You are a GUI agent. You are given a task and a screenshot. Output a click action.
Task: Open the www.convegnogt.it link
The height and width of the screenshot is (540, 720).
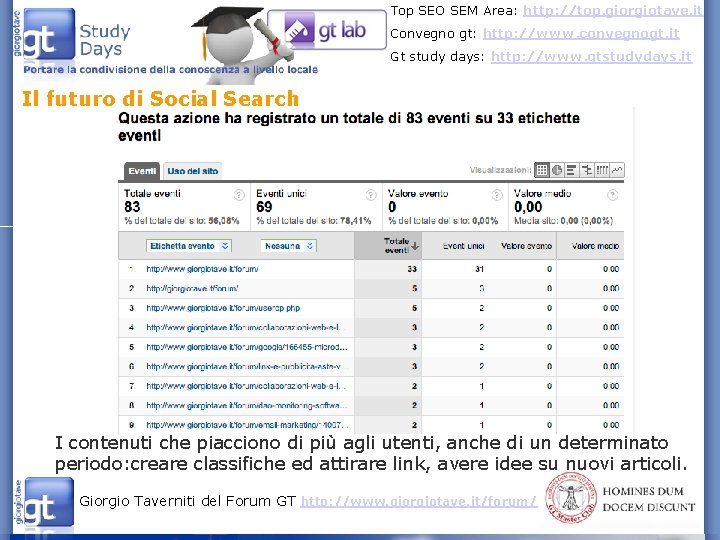[x=581, y=34]
